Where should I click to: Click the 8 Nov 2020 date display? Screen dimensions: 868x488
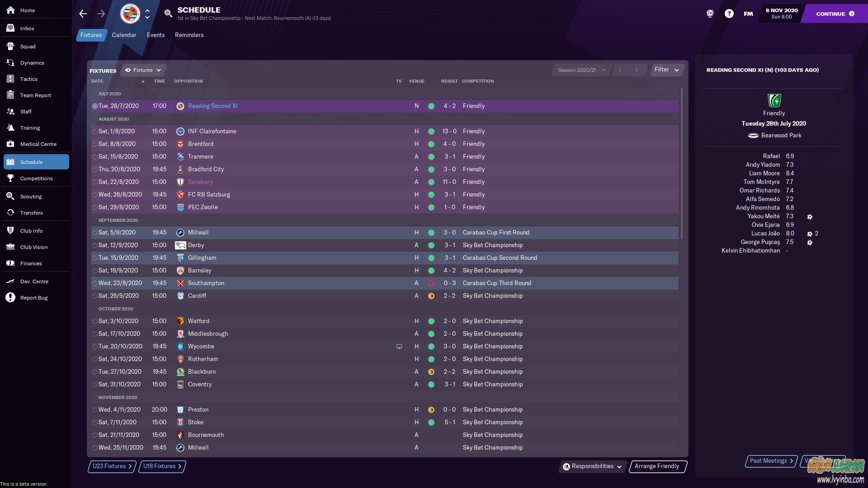point(781,14)
